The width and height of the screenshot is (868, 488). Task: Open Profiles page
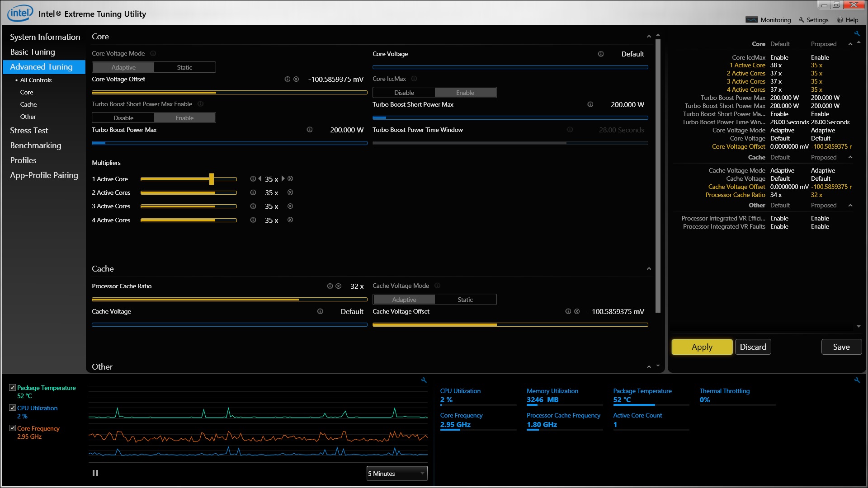(23, 160)
